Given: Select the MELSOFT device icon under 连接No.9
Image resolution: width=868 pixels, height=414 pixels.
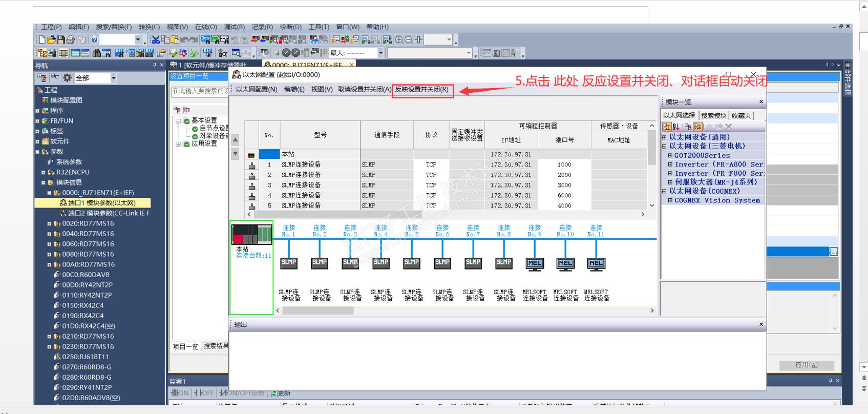Looking at the screenshot, I should pyautogui.click(x=535, y=263).
